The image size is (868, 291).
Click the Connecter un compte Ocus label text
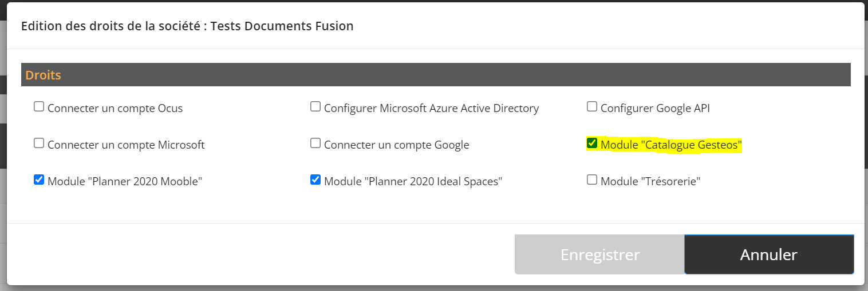(115, 109)
